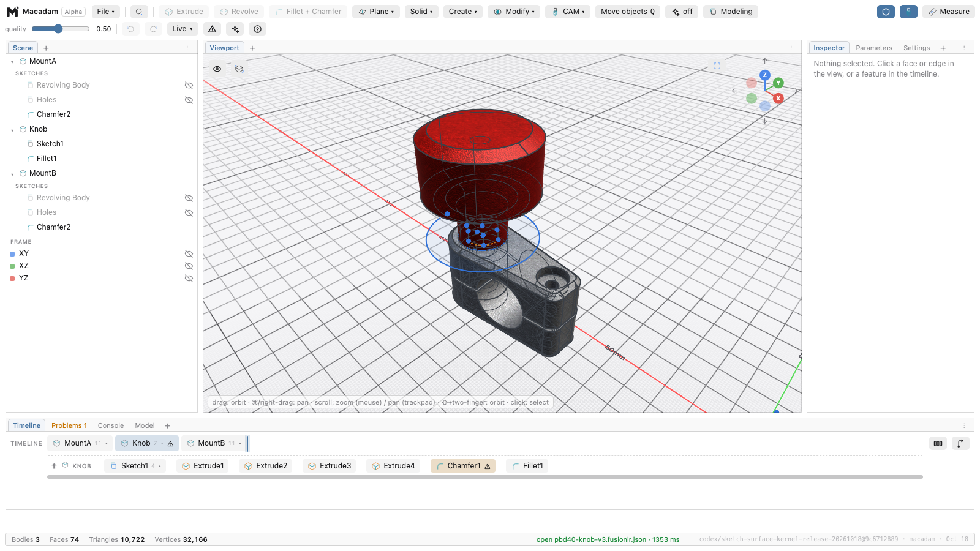Toggle visibility of MountA Holes sketch

(189, 100)
